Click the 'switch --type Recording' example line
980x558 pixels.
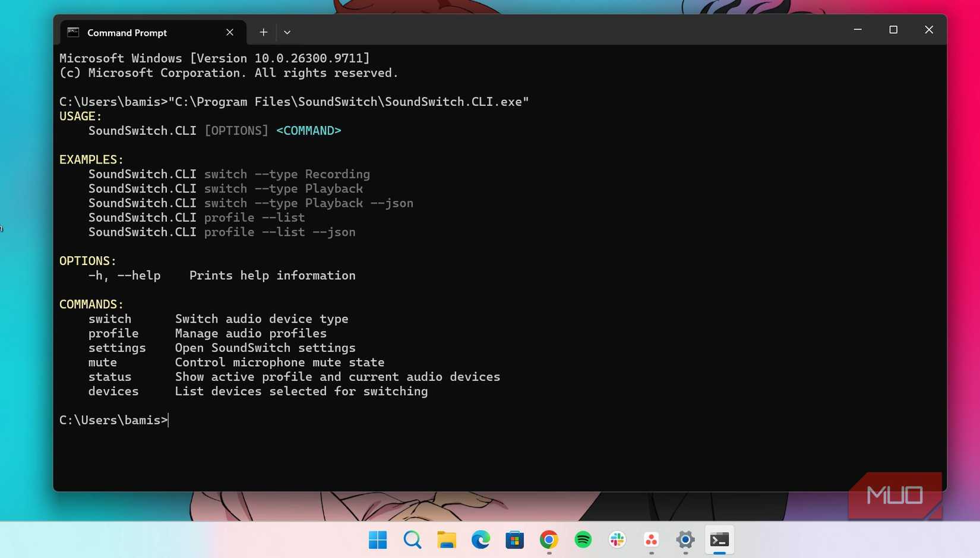click(x=229, y=174)
